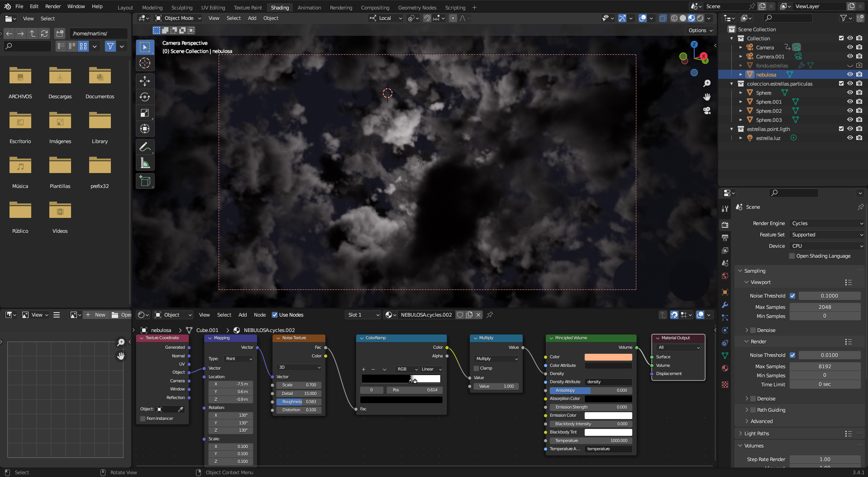Toggle Render Noise Threshold checkbox
Viewport: 868px width, 477px height.
coord(792,355)
